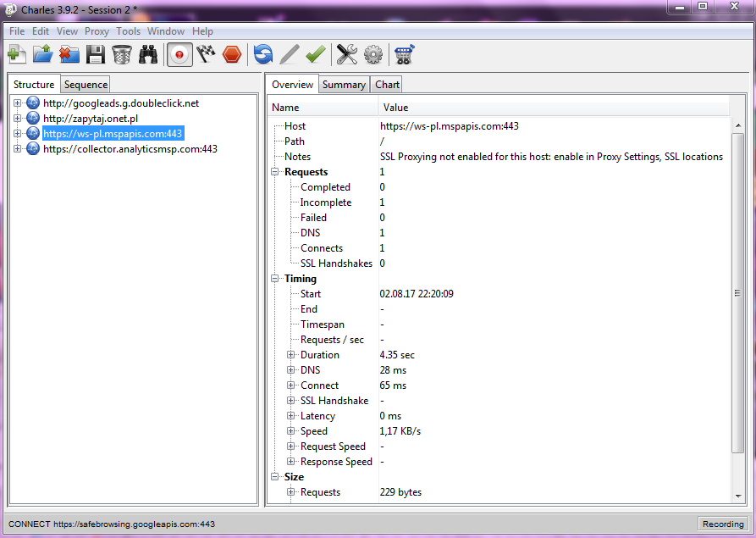Expand the googleads.g.doubleclick.net tree node
The width and height of the screenshot is (756, 538).
point(17,103)
